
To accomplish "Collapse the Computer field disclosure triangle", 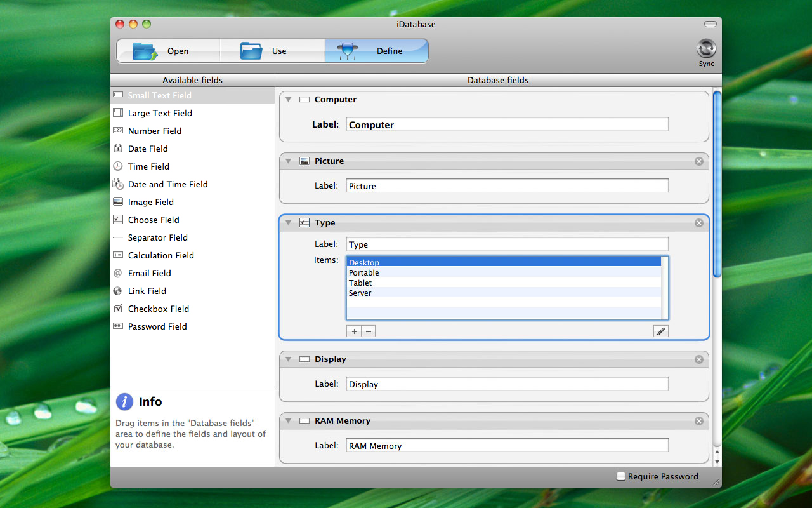I will point(288,100).
